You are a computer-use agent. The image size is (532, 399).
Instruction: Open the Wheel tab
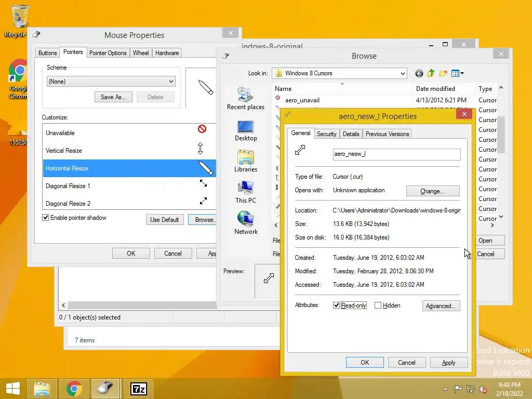click(x=141, y=53)
